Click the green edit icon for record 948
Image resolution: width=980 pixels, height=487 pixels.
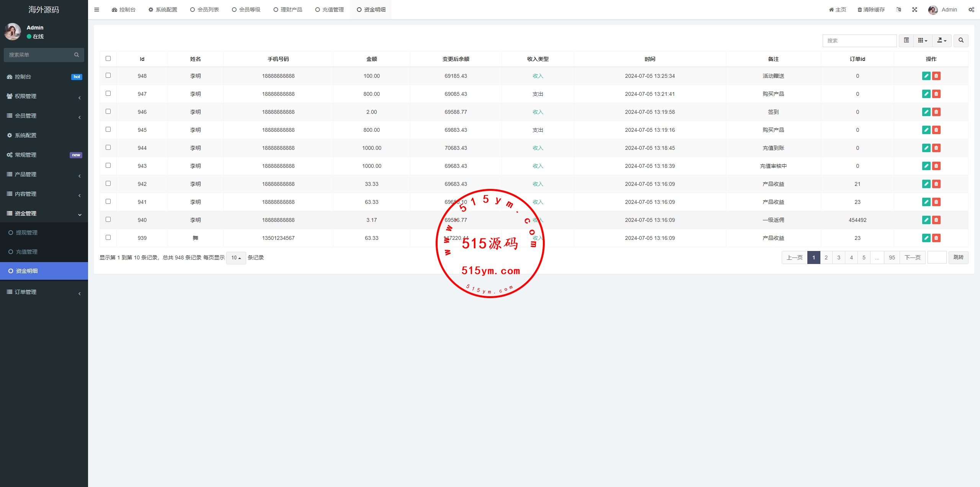pyautogui.click(x=926, y=76)
